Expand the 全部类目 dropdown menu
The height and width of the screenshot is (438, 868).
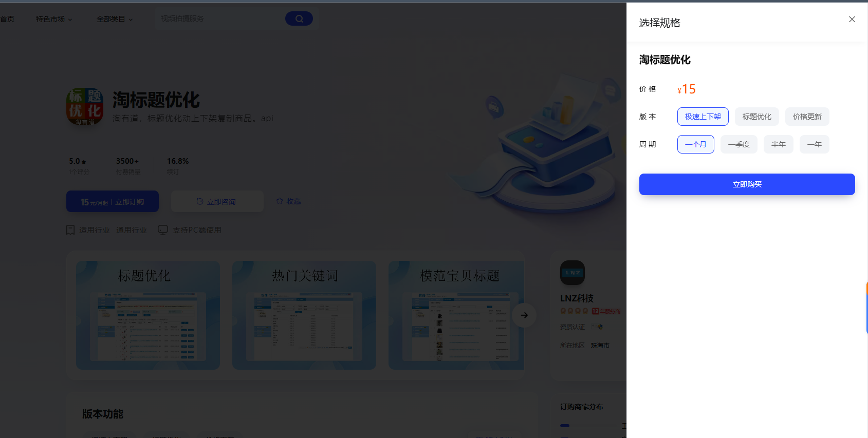[115, 19]
